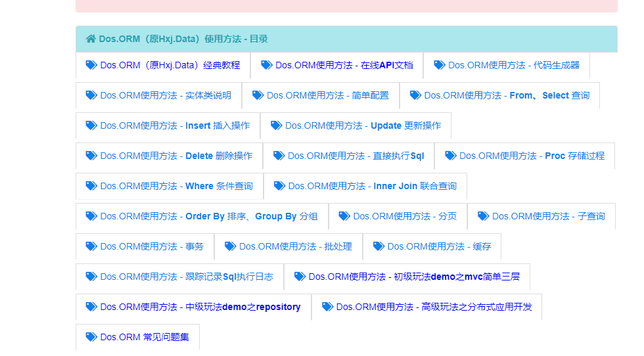Visit Proc 存储过程 article
Image resolution: width=644 pixels, height=356 pixels.
coord(532,156)
